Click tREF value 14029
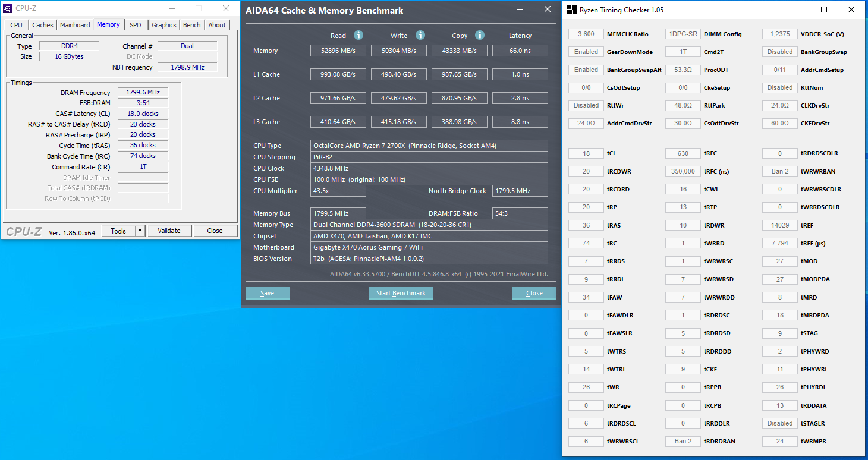Screen dimensions: 868x460 [780, 225]
